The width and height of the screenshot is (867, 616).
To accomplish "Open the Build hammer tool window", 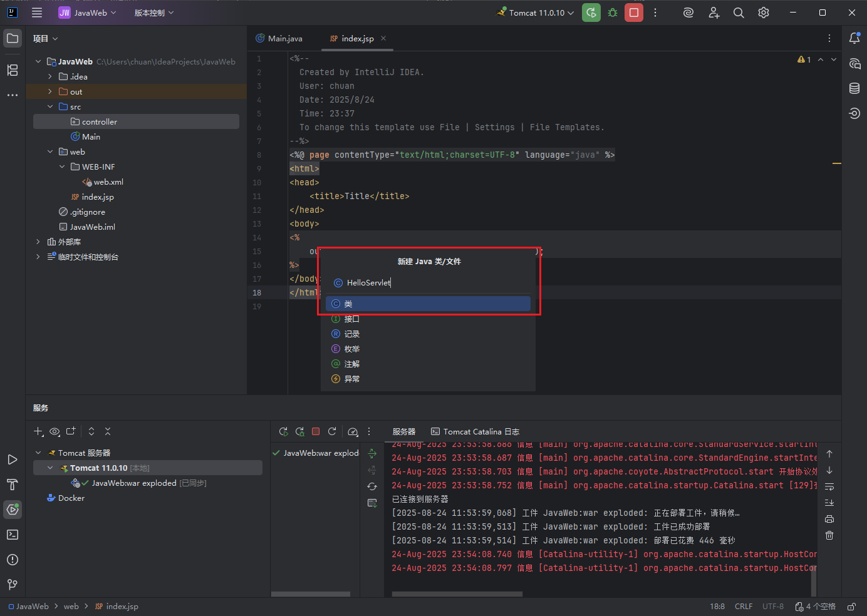I will pyautogui.click(x=13, y=485).
